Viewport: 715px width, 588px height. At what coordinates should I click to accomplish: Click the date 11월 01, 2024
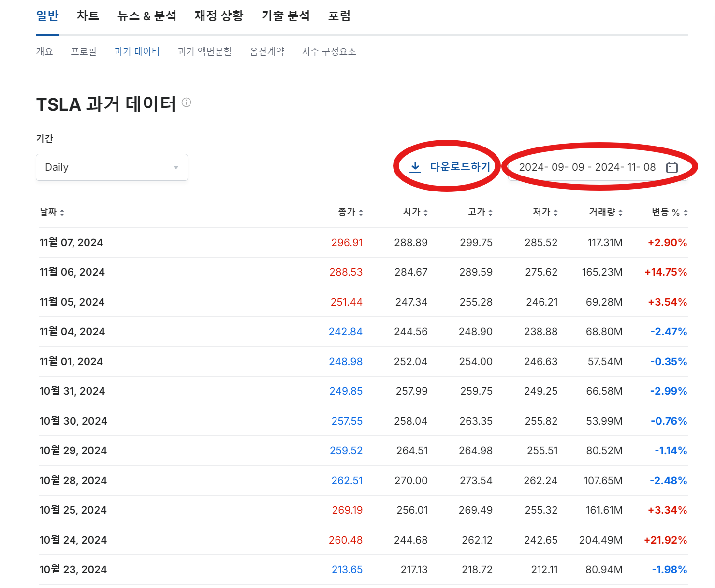[71, 361]
